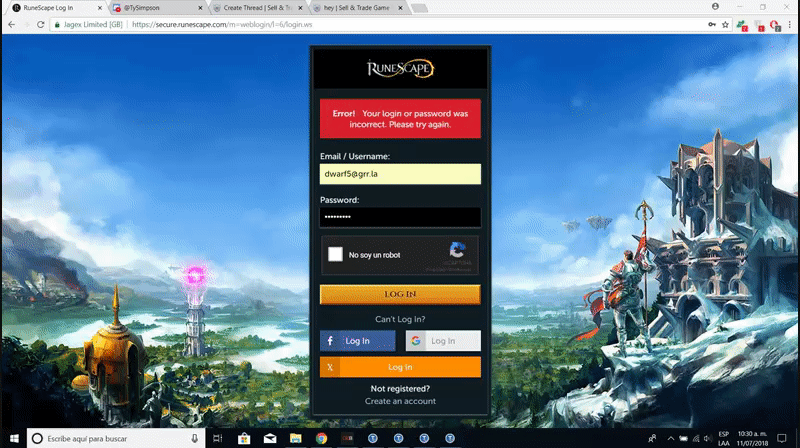Viewport: 800px width, 448px height.
Task: Open the dark red-lettered app on taskbar
Action: tap(347, 438)
